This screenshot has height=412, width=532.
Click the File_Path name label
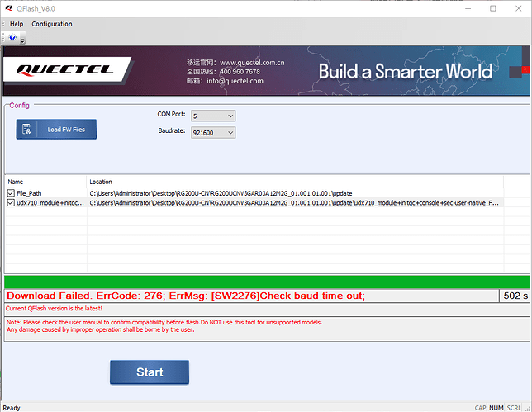click(29, 193)
